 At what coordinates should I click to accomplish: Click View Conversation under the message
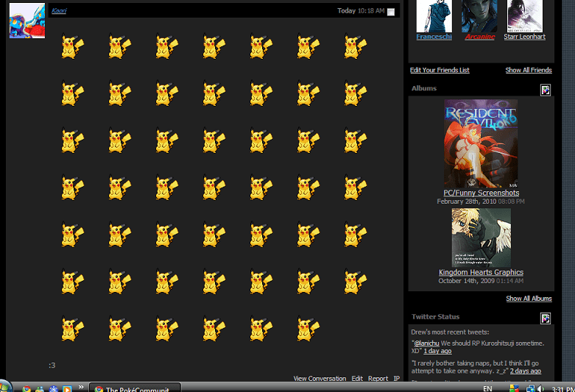point(320,379)
